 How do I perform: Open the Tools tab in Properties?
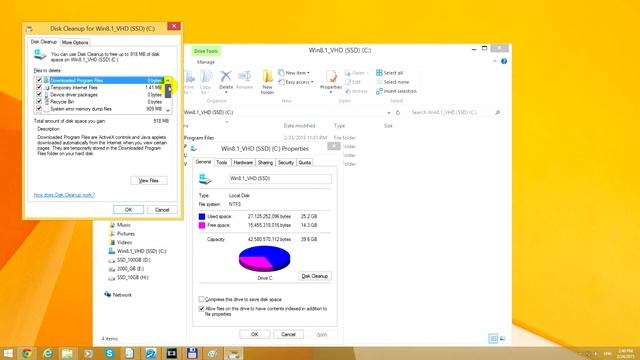coord(222,162)
